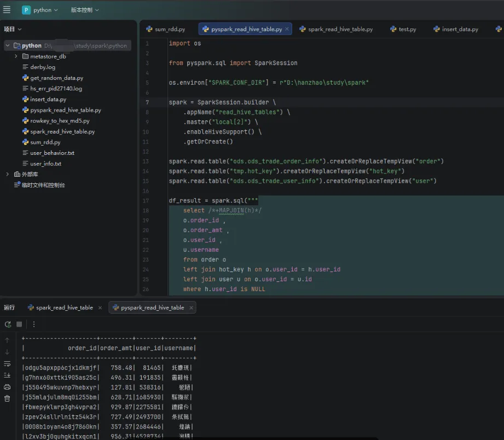Select spark_read_hive_table.py in project tree
The image size is (504, 440).
(x=62, y=131)
